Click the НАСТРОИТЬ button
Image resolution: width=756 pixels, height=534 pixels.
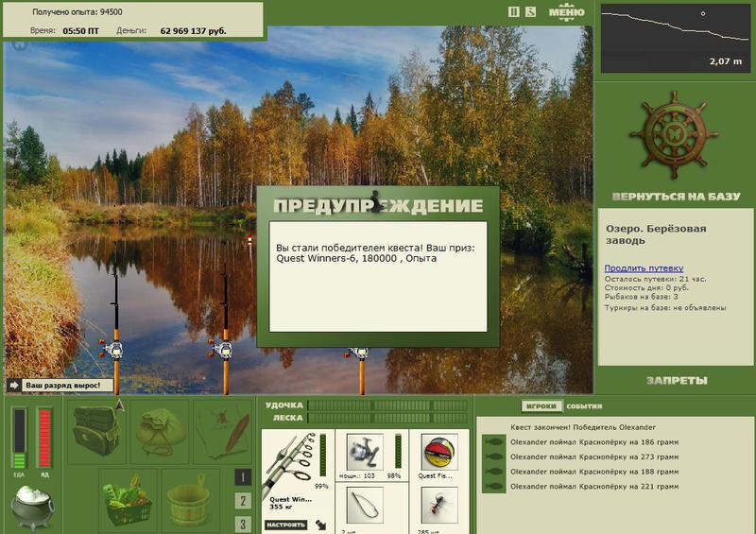click(286, 525)
